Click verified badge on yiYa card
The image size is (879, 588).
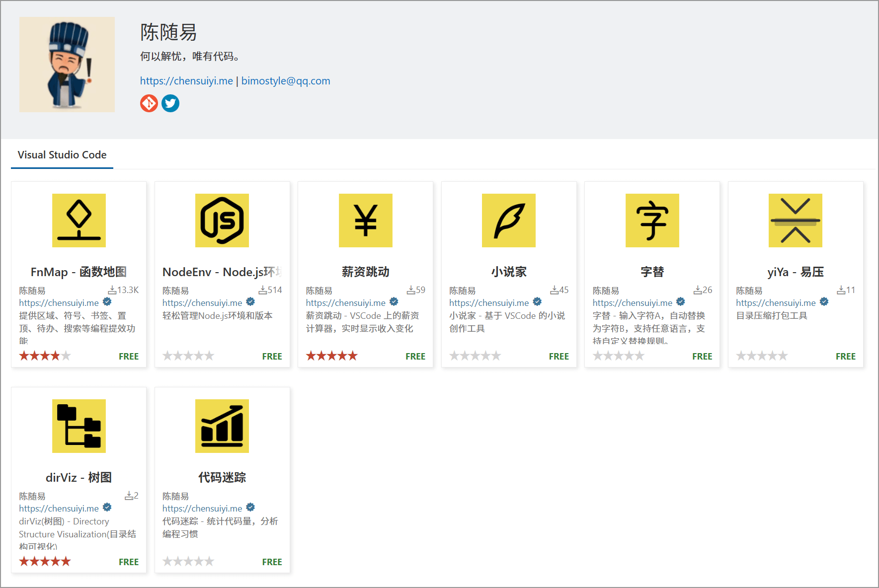(824, 302)
